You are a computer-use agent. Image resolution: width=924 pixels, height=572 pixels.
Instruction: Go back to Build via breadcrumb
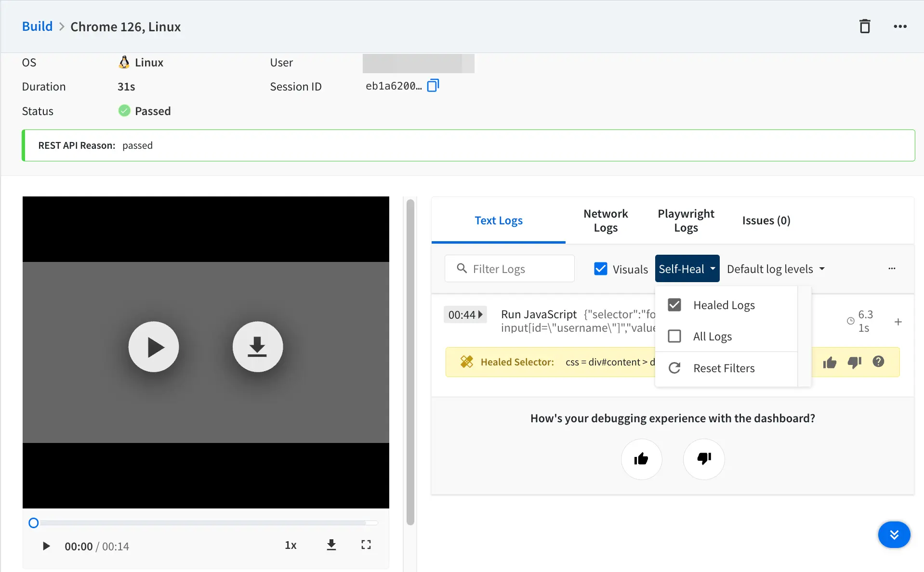37,26
